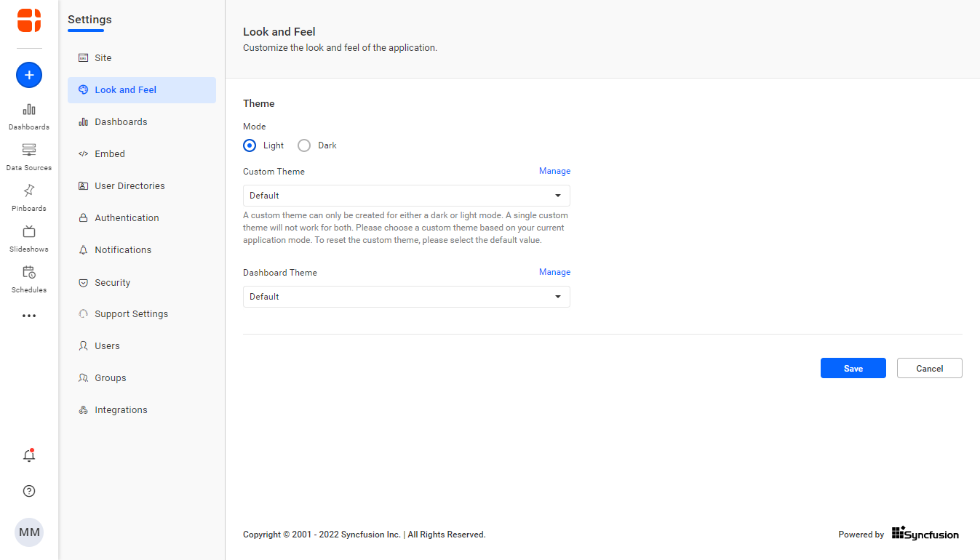This screenshot has height=560, width=980.
Task: Show more options via ellipsis icon
Action: 29,316
